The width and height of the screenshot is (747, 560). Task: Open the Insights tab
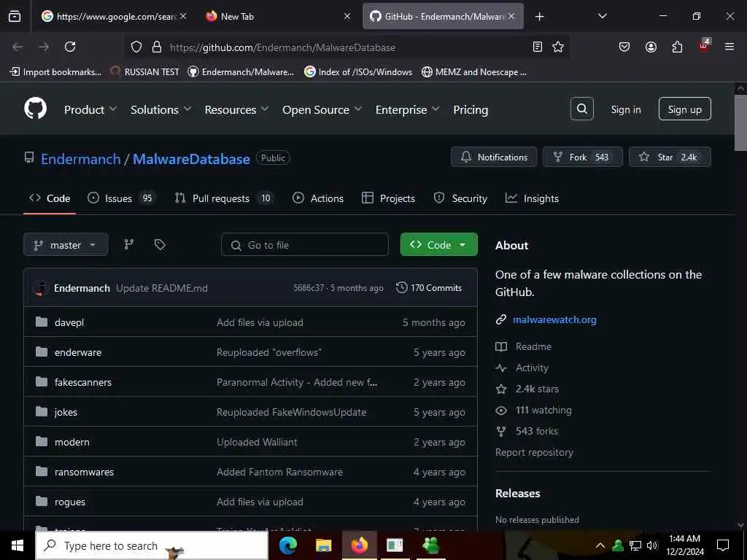[532, 198]
